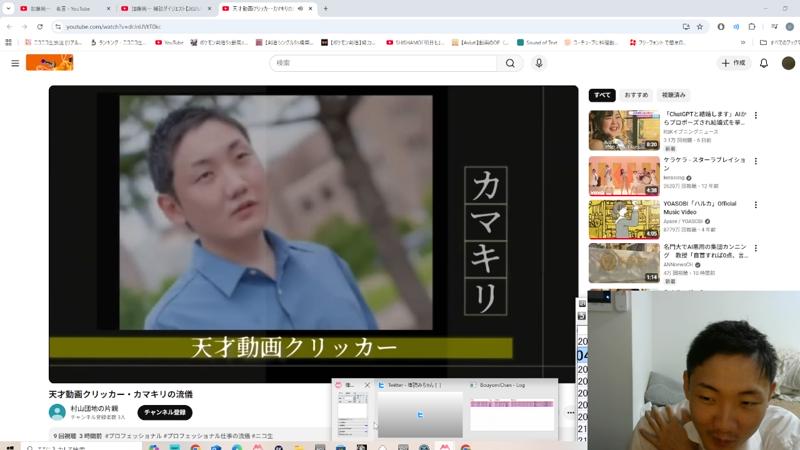The height and width of the screenshot is (450, 800).
Task: Open the Windows Start button
Action: coord(9,447)
